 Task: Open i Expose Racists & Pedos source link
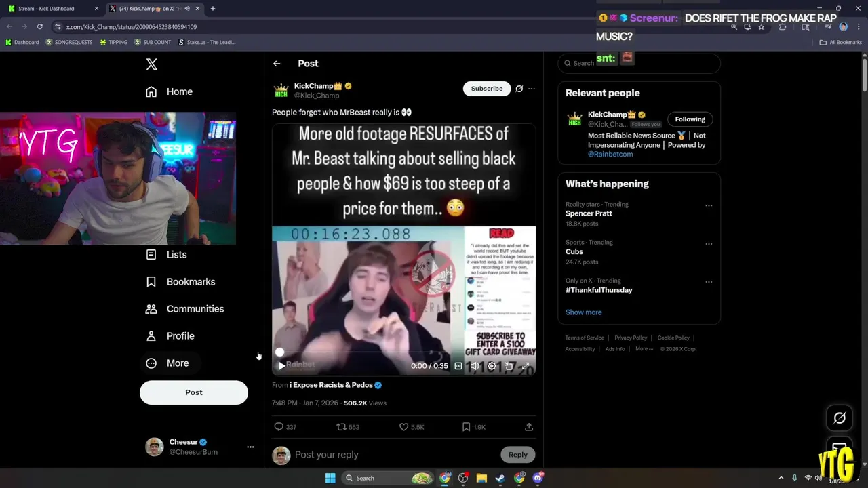336,385
